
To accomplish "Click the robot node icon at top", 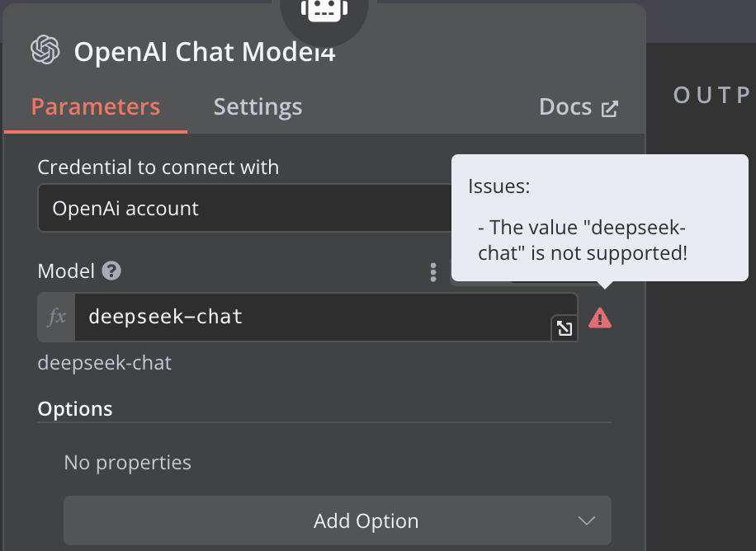I will pos(324,10).
